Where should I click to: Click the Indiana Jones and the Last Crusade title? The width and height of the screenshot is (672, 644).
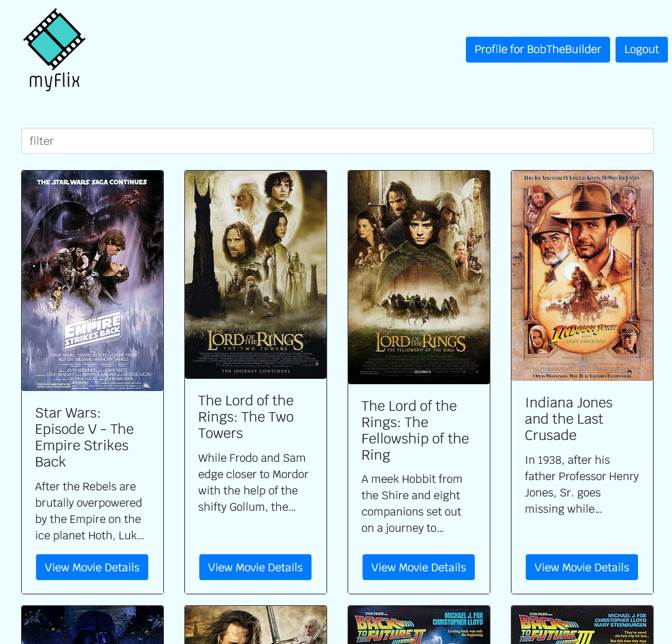[x=569, y=418]
